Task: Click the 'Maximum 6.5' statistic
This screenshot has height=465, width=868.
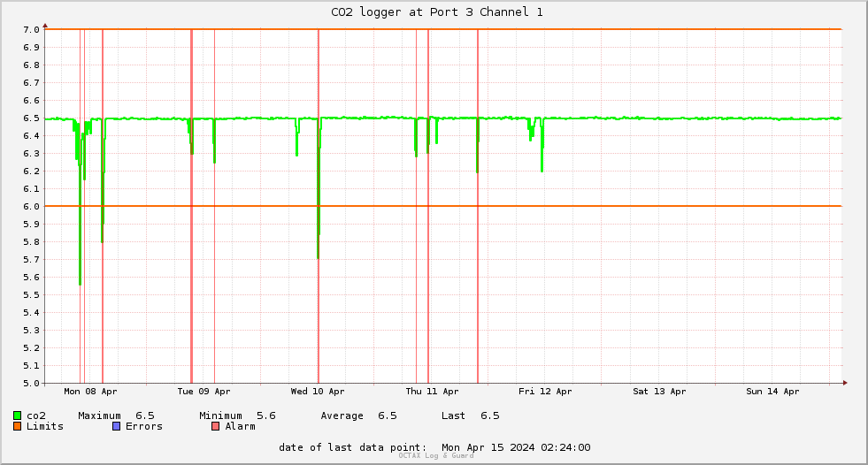Action: tap(116, 415)
